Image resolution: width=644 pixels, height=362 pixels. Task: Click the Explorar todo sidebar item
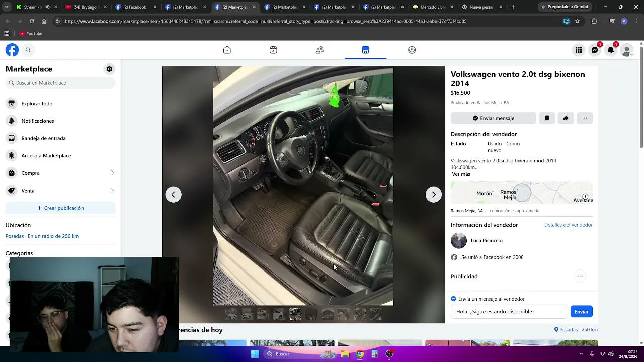click(60, 104)
